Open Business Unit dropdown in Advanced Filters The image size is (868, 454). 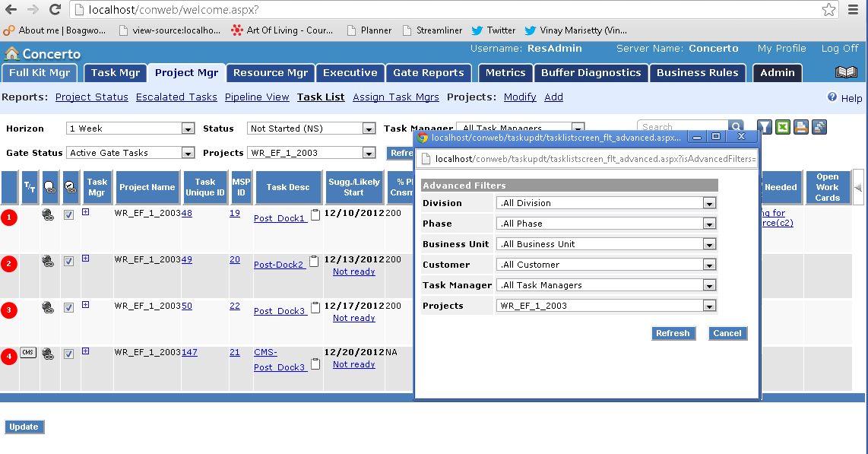click(607, 244)
